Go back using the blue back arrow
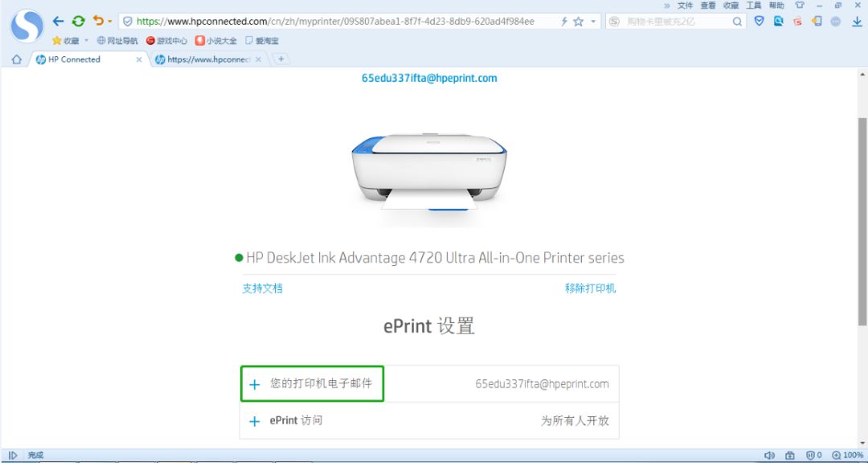 [58, 22]
